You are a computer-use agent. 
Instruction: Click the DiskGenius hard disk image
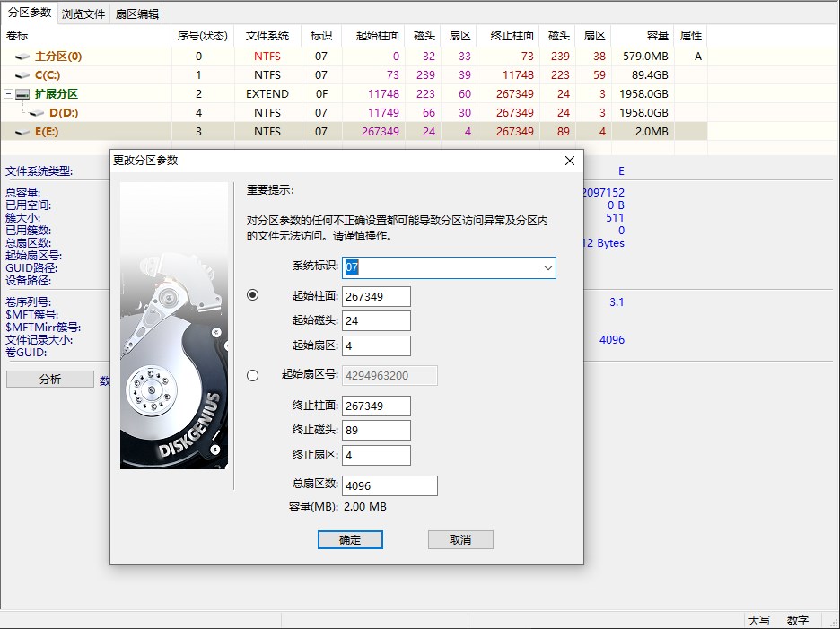pos(174,326)
